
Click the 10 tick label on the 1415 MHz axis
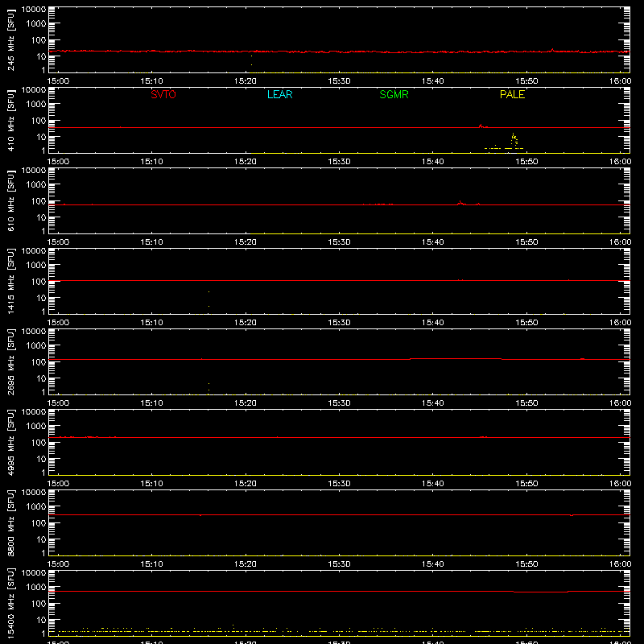pyautogui.click(x=42, y=298)
